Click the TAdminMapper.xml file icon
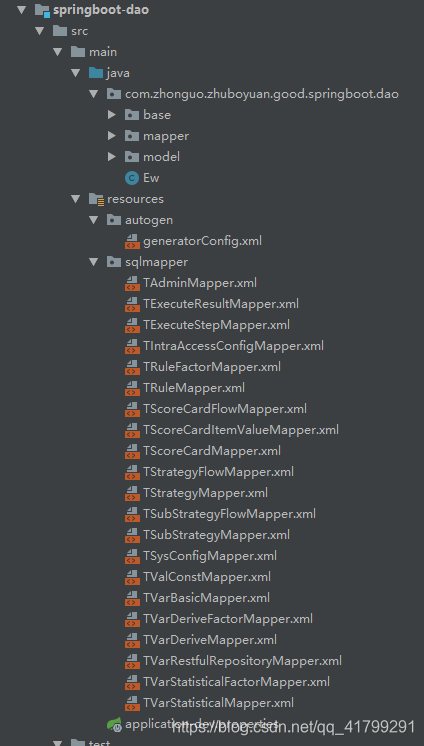 tap(132, 283)
